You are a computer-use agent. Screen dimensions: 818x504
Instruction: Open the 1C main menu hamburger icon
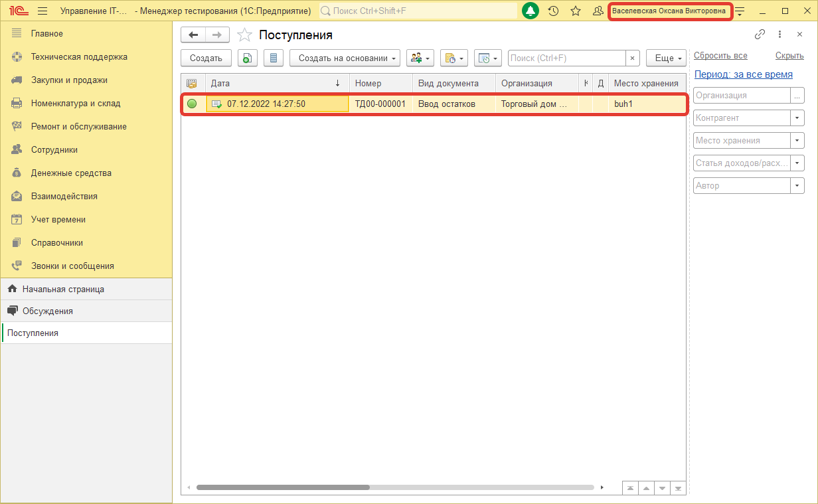[42, 11]
